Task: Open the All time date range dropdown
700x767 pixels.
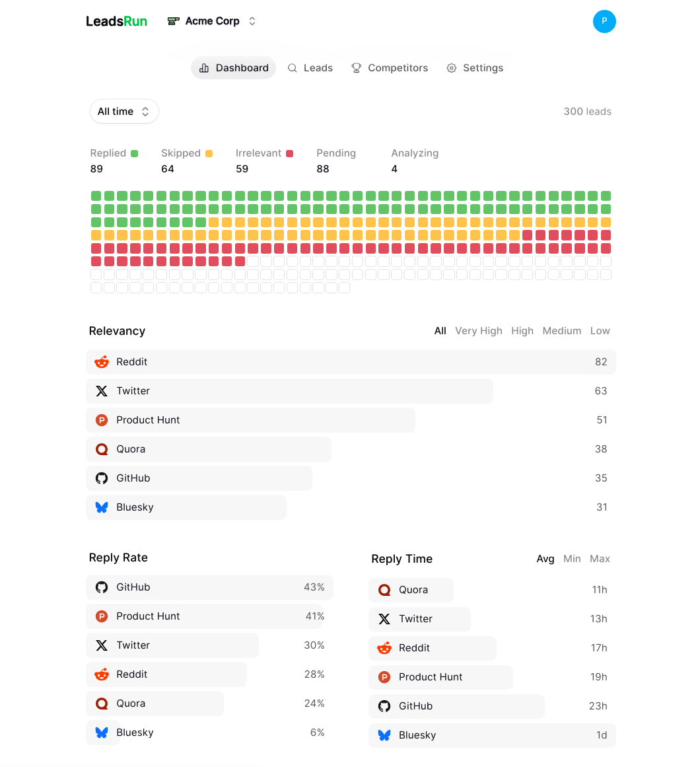Action: coord(123,111)
